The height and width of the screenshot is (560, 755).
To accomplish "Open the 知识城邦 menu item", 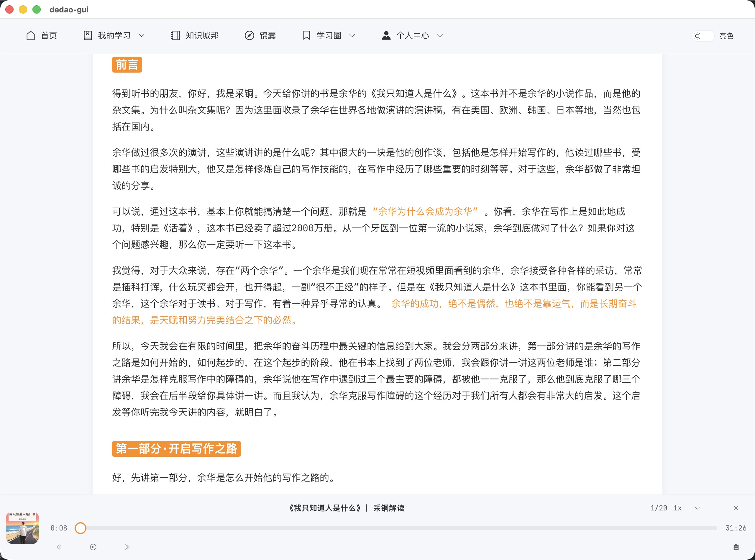I will (195, 36).
